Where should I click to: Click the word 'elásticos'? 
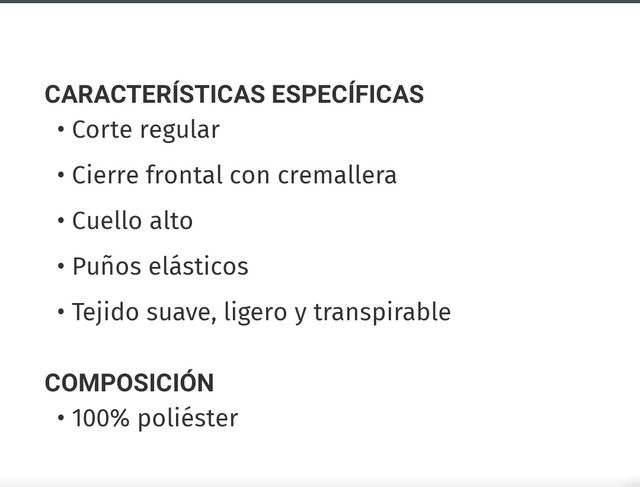pos(198,267)
